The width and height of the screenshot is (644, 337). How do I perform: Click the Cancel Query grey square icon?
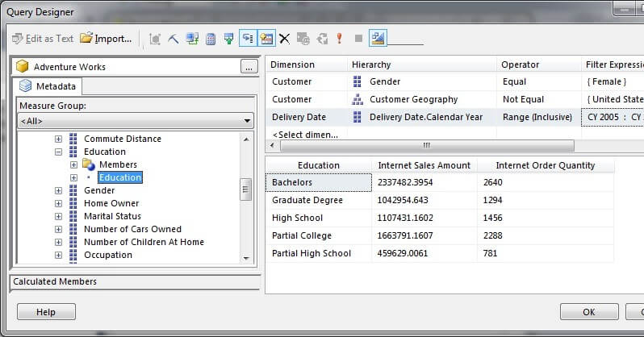pos(358,39)
